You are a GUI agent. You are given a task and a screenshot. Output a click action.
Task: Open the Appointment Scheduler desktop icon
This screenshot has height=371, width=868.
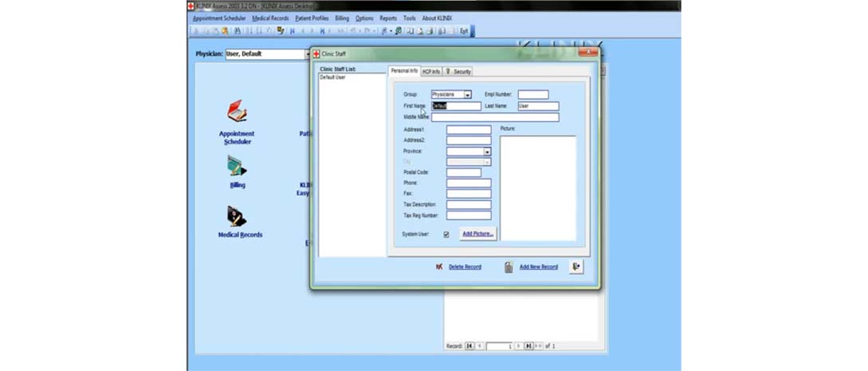pyautogui.click(x=237, y=112)
